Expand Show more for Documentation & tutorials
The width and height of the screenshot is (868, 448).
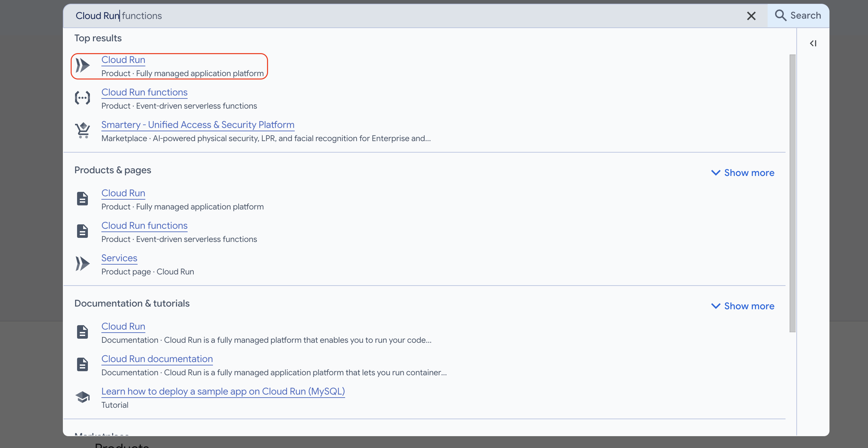pyautogui.click(x=743, y=306)
